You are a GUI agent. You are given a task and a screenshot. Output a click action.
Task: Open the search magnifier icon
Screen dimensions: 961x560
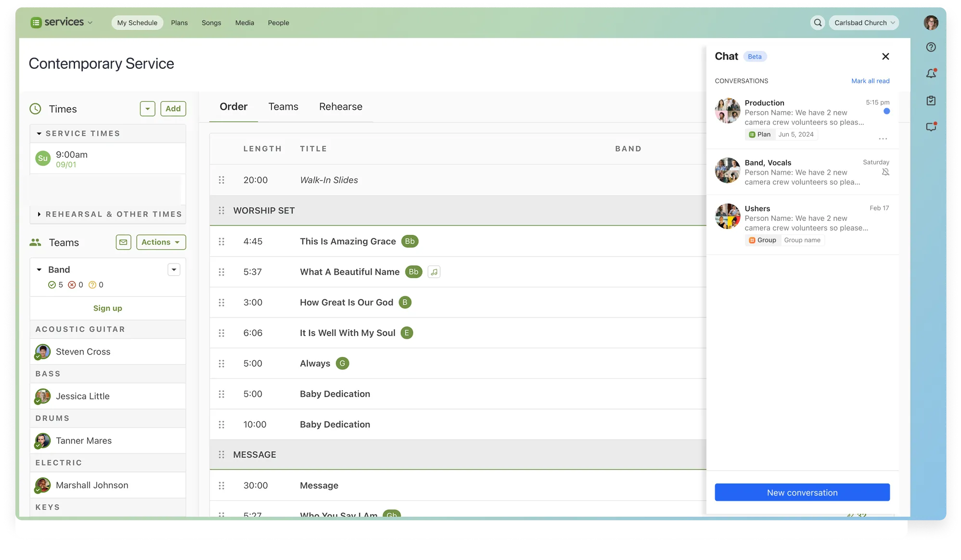pyautogui.click(x=818, y=23)
